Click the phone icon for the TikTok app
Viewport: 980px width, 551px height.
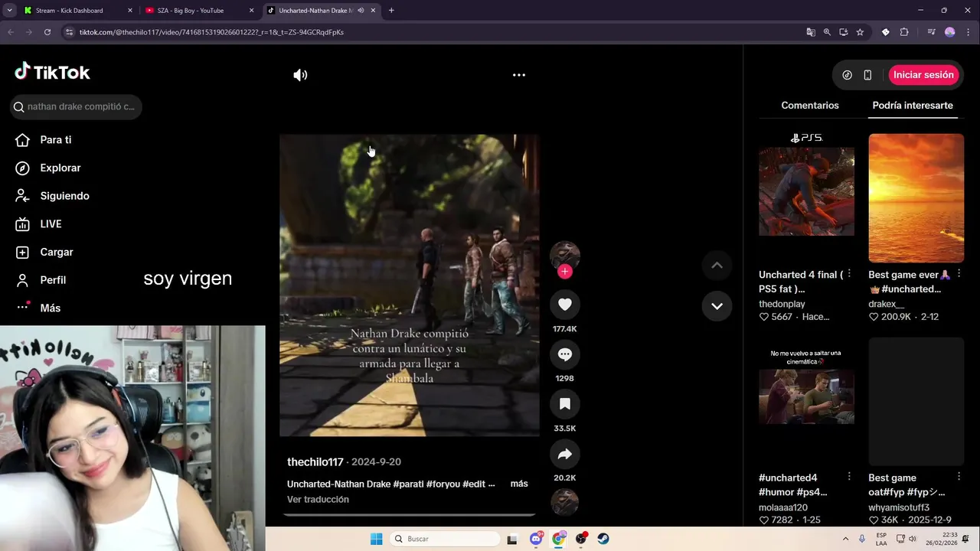click(x=867, y=75)
